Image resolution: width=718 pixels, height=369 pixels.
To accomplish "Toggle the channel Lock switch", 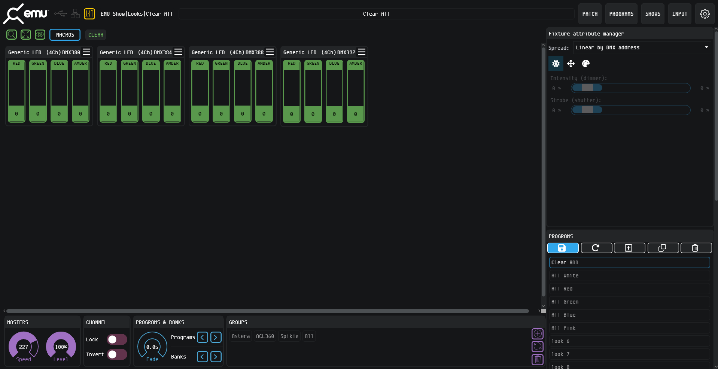I will click(x=117, y=339).
